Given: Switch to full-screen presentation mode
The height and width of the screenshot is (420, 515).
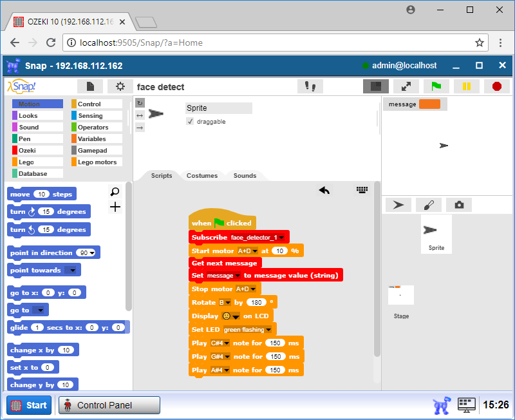Looking at the screenshot, I should 406,86.
